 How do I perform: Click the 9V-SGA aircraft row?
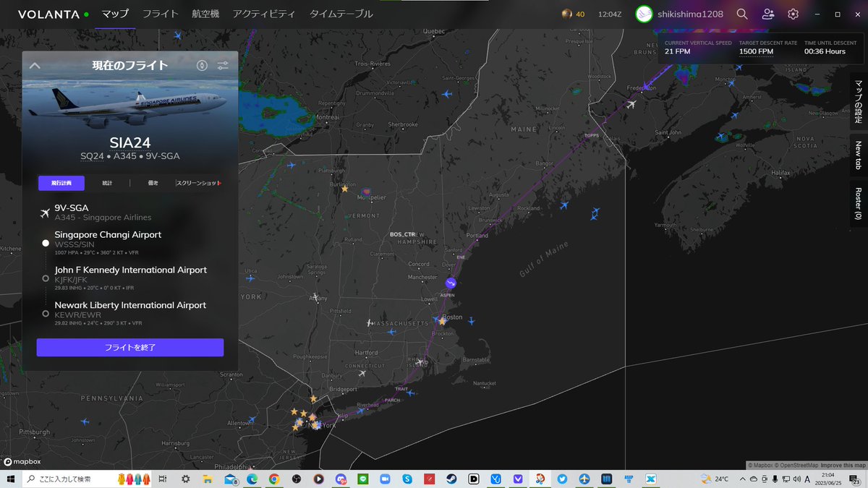[x=130, y=213]
